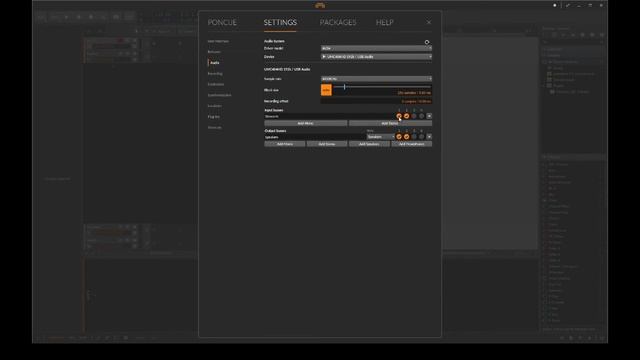Click the Stereo In bus name field
Viewport: 640px width, 360px height.
[329, 116]
